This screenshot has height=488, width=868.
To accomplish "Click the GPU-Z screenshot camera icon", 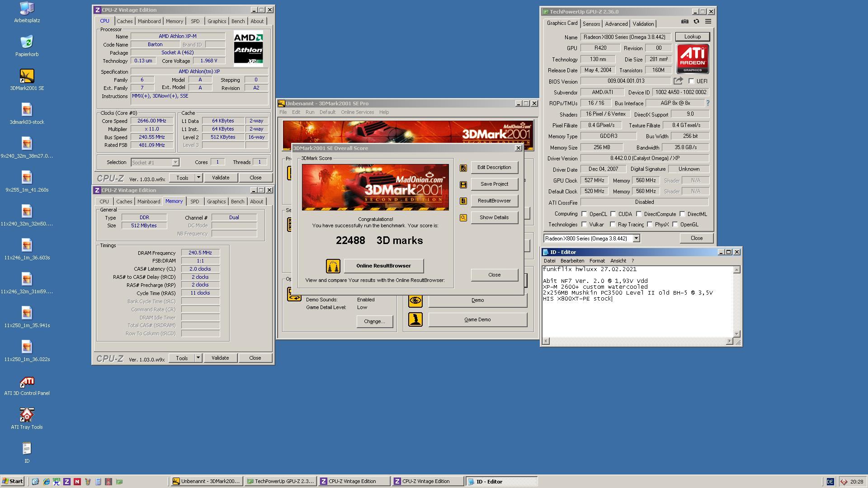I will pos(684,22).
